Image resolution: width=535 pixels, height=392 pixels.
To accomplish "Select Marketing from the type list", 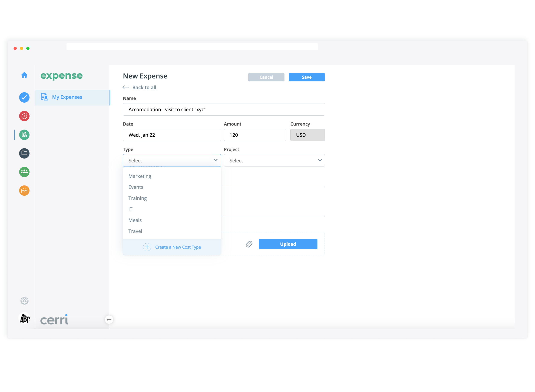I will click(x=140, y=176).
